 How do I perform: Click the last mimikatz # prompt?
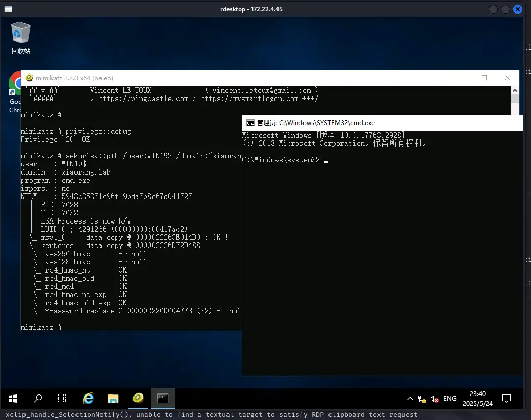click(41, 327)
